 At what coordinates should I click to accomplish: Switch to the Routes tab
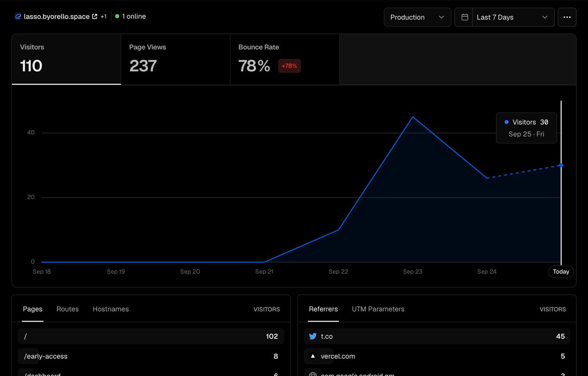pyautogui.click(x=68, y=309)
